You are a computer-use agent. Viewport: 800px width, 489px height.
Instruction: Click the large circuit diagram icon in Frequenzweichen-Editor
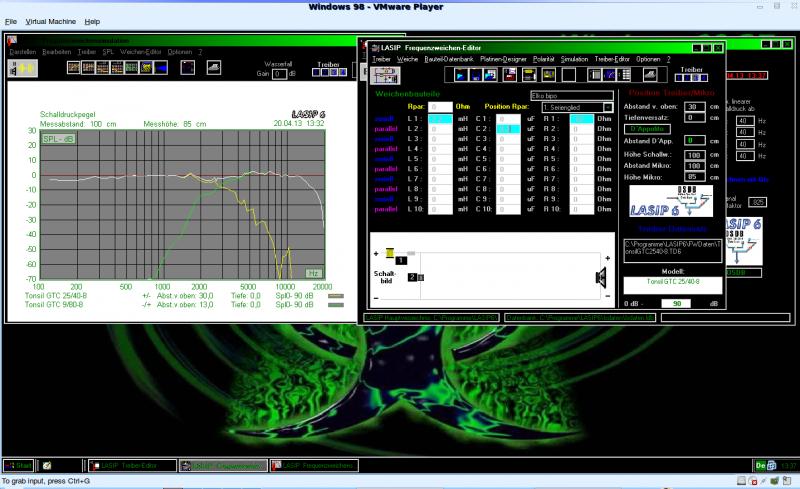(x=386, y=75)
